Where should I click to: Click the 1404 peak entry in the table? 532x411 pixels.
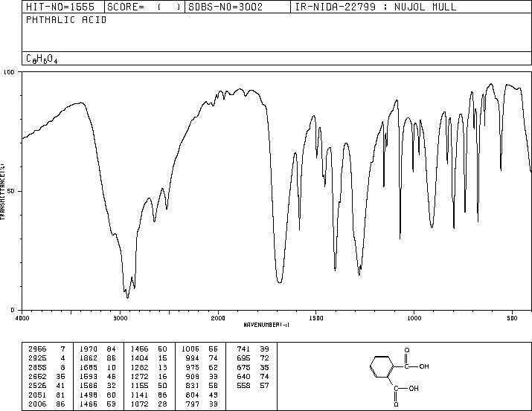[x=149, y=358]
